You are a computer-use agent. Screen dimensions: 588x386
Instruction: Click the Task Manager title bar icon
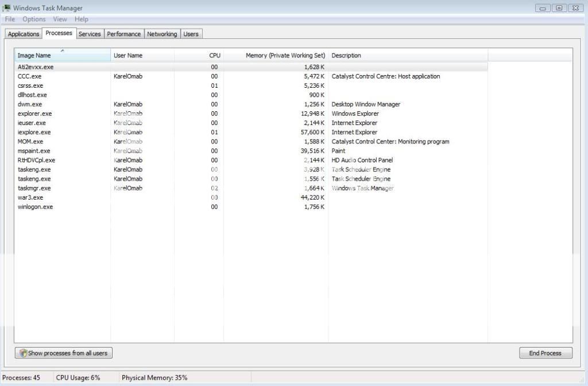(6, 7)
